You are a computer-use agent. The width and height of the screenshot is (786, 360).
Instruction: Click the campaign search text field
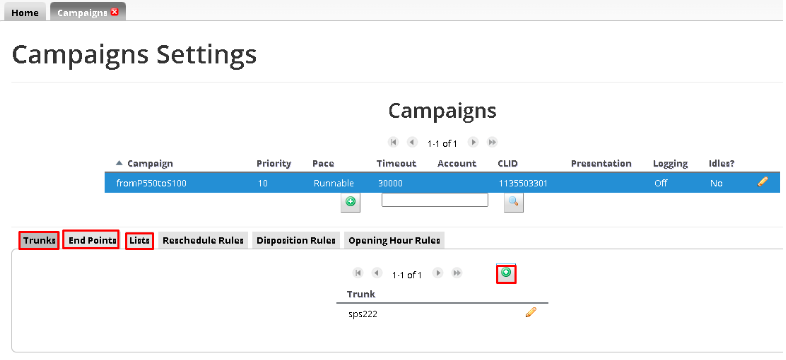pos(435,200)
